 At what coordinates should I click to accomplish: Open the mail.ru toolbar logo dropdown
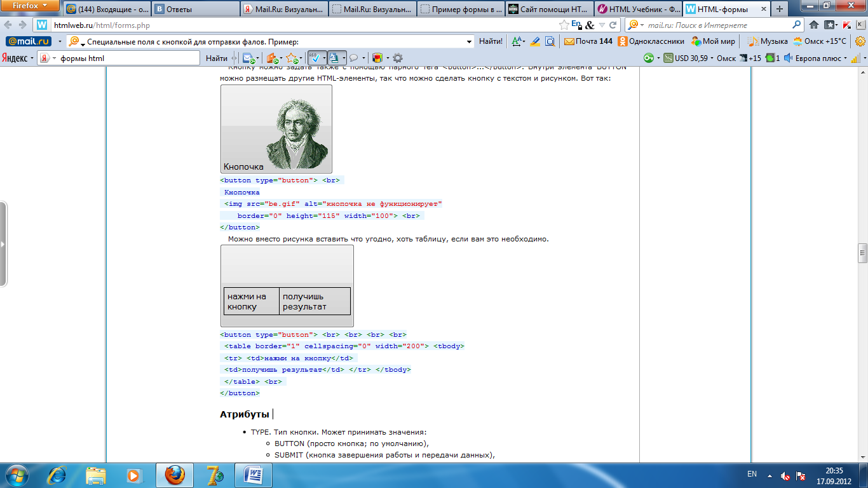click(59, 41)
